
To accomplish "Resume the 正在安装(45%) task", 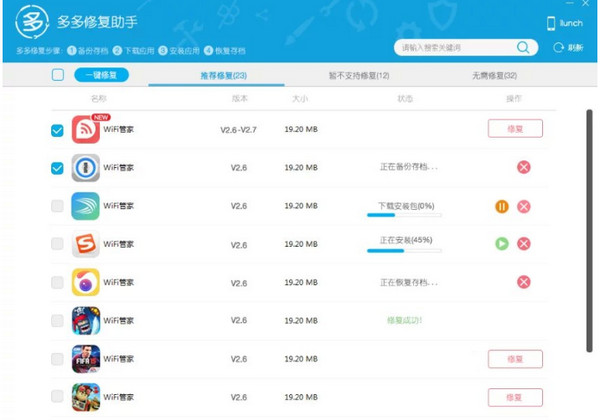I will coord(502,244).
